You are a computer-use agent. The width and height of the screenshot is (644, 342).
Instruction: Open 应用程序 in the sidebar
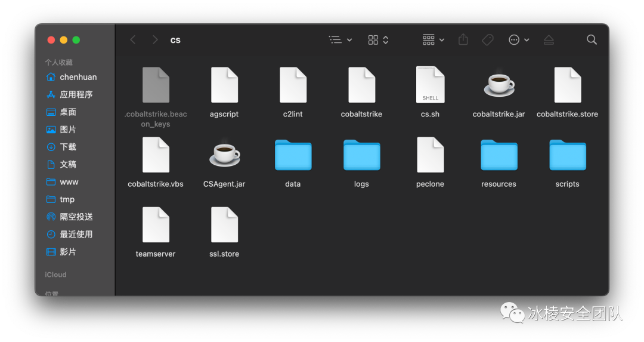coord(69,94)
